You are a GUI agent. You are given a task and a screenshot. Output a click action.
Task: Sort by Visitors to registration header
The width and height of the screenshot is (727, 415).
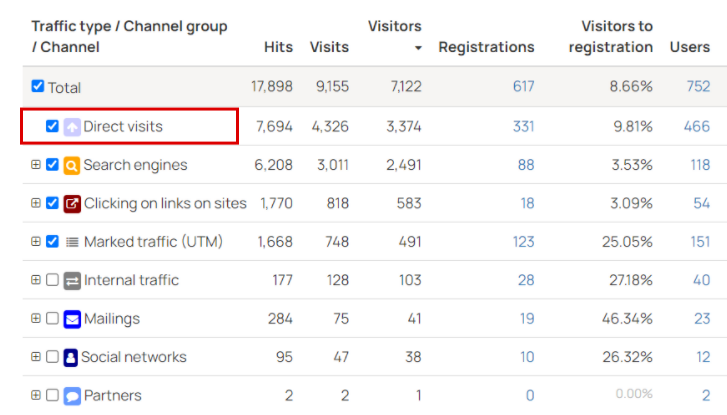[x=611, y=37]
